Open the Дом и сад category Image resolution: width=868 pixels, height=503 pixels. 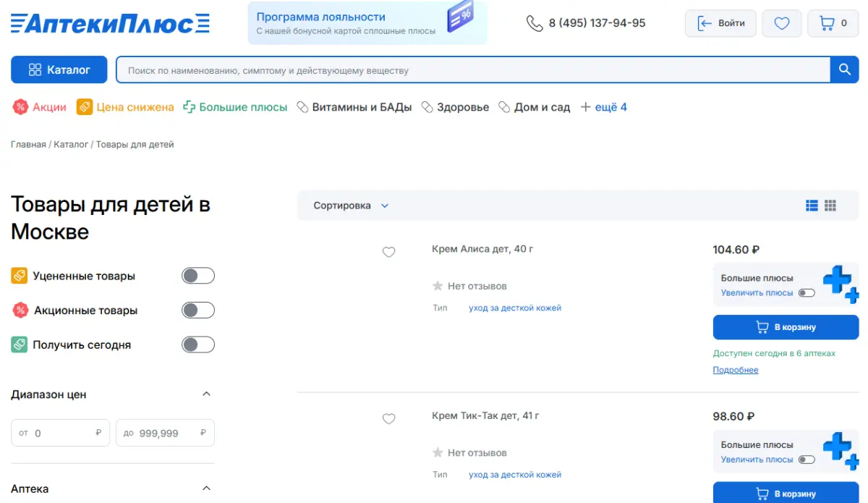click(535, 107)
